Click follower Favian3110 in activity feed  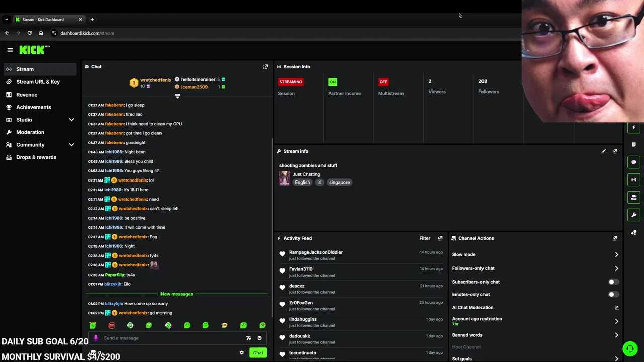[x=301, y=269]
